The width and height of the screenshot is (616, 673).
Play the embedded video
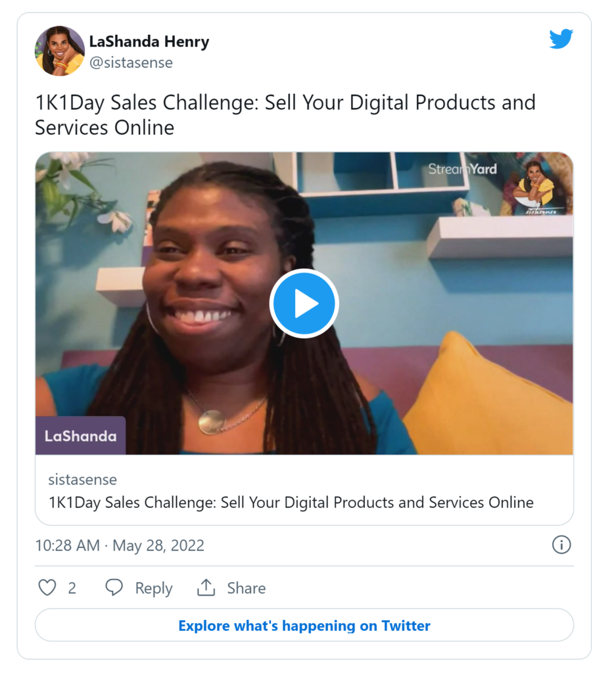[304, 304]
